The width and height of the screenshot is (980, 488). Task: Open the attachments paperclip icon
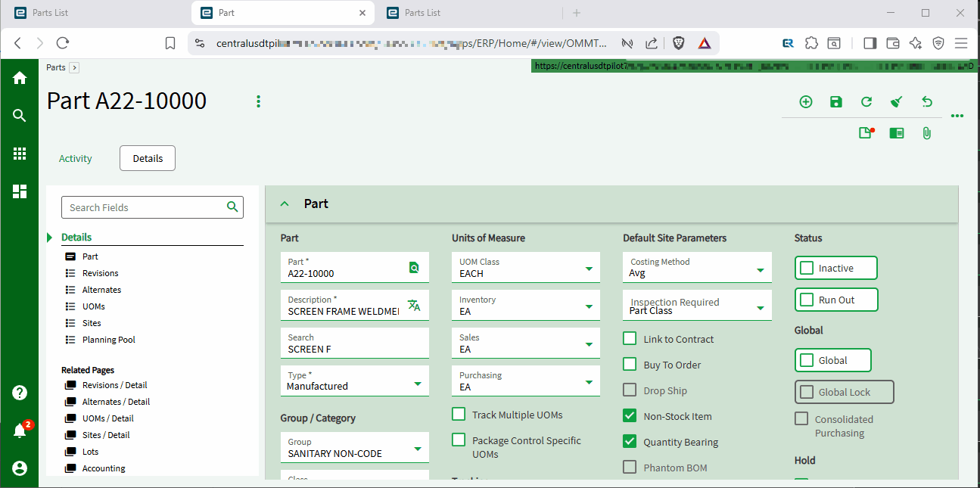coord(926,133)
